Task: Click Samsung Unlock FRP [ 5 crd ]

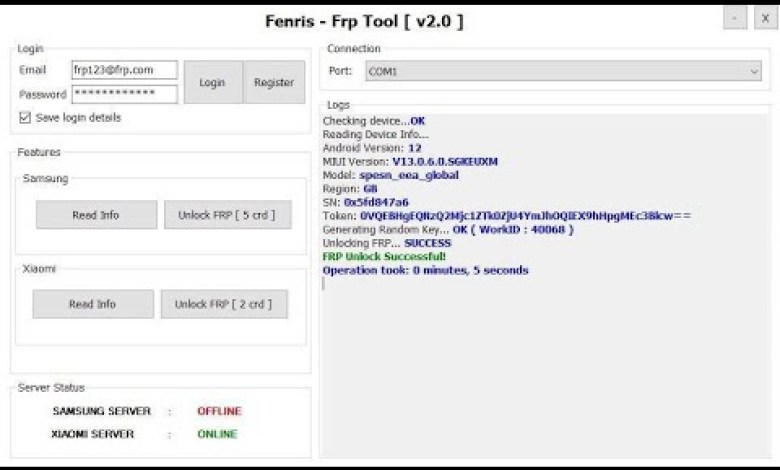Action: pyautogui.click(x=227, y=215)
